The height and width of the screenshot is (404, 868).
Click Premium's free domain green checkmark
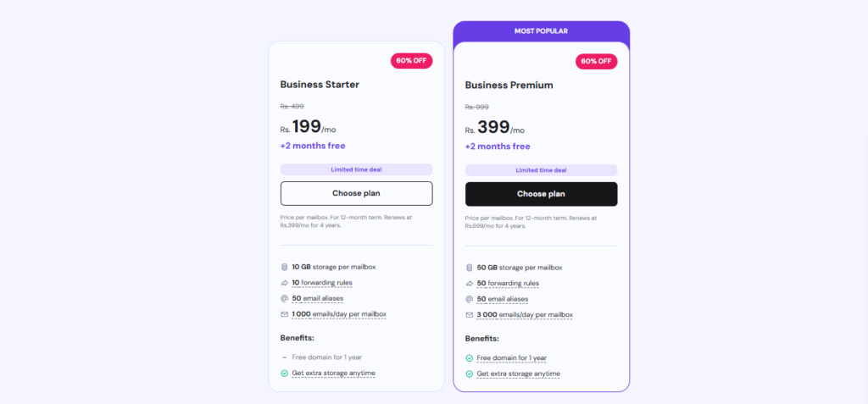click(x=470, y=358)
